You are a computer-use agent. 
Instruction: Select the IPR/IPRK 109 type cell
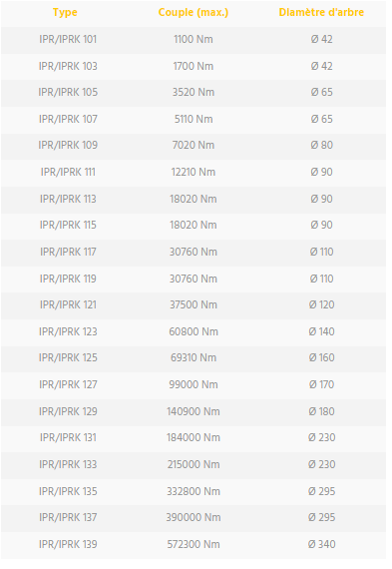pyautogui.click(x=68, y=146)
